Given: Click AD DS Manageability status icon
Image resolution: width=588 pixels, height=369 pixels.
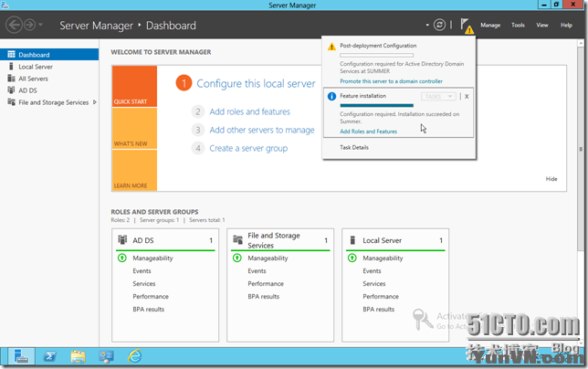Looking at the screenshot, I should (x=121, y=258).
